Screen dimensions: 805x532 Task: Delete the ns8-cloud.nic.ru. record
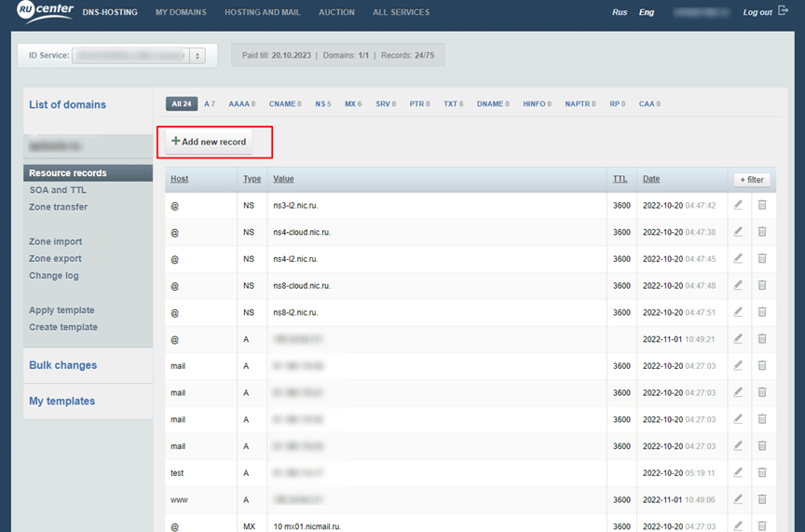762,285
